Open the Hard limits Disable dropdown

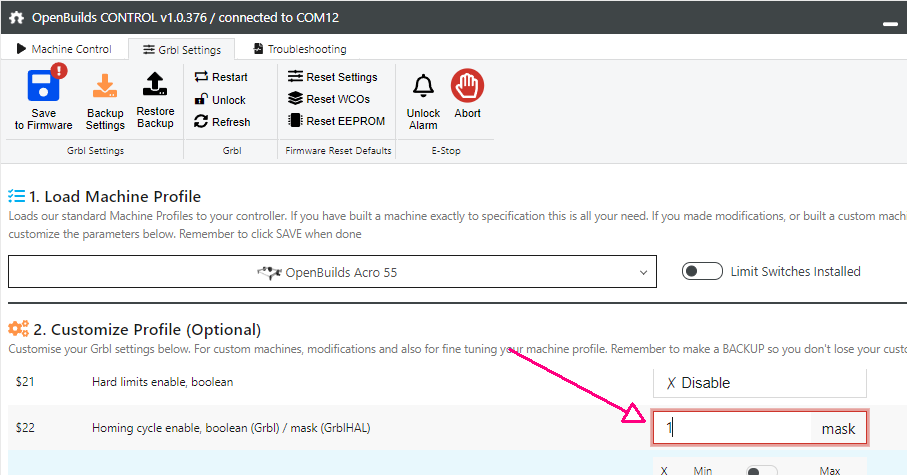(x=759, y=383)
